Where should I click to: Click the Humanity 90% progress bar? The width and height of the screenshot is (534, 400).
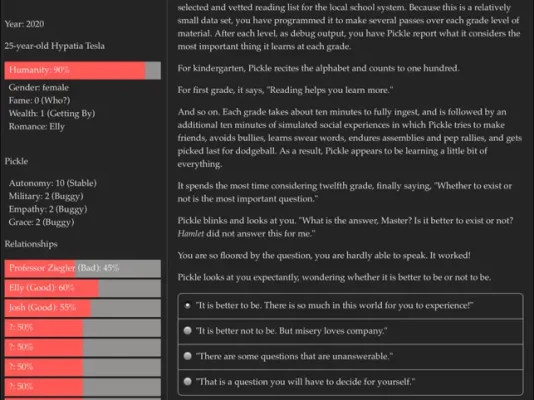pos(83,70)
